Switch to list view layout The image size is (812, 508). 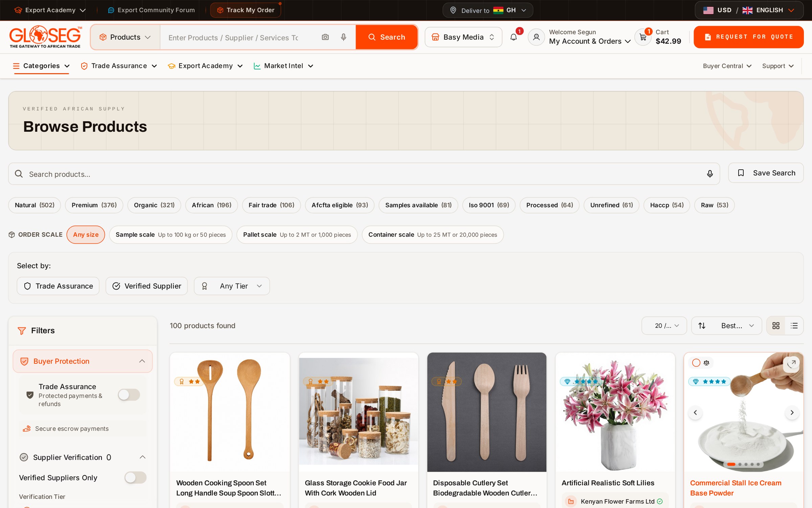point(794,325)
